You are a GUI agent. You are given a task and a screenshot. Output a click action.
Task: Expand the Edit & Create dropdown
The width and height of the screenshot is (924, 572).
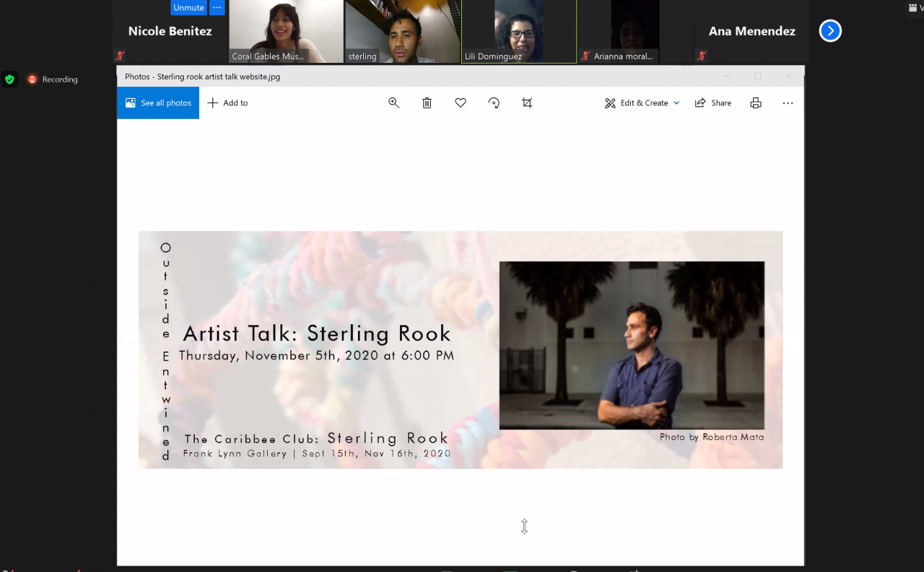coord(642,103)
